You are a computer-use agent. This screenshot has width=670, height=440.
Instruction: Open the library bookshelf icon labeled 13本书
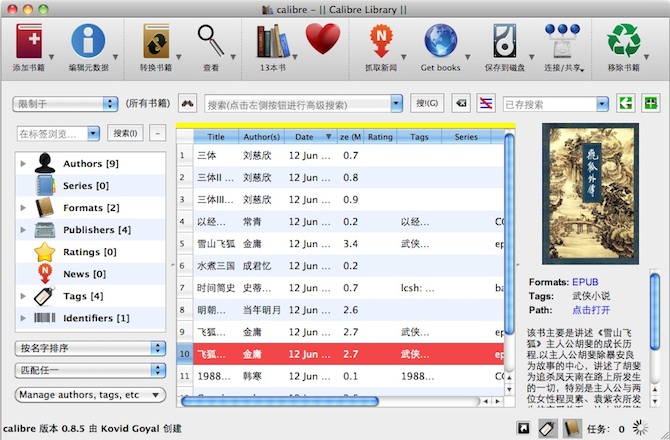pos(273,41)
